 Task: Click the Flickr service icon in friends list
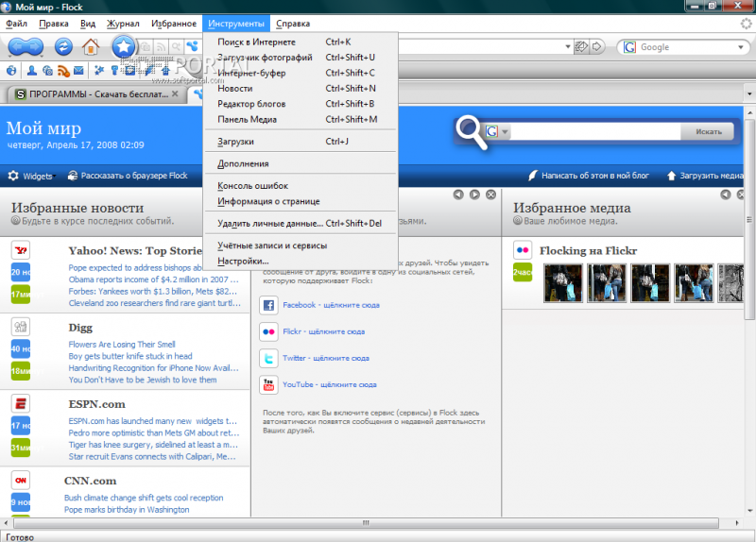pos(268,331)
